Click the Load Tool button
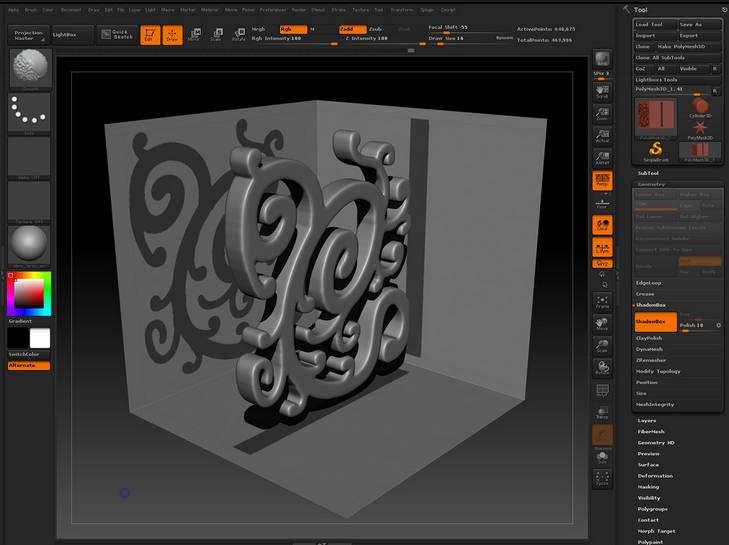Image resolution: width=729 pixels, height=545 pixels. click(x=656, y=24)
